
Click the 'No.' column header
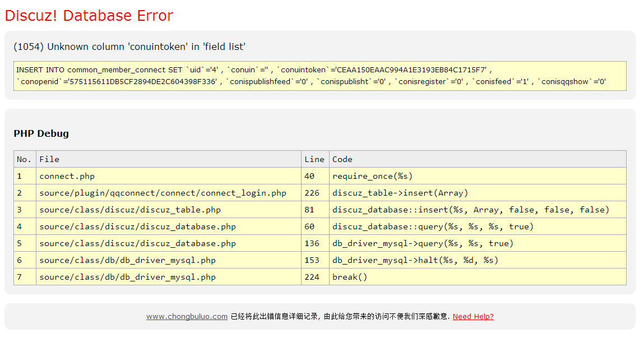[x=25, y=159]
